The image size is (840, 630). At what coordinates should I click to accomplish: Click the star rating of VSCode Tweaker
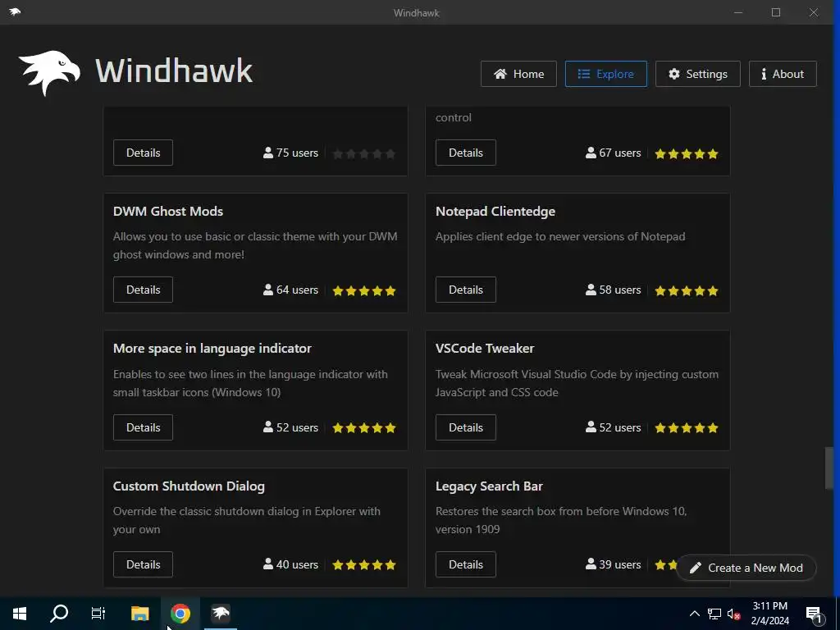pos(687,428)
